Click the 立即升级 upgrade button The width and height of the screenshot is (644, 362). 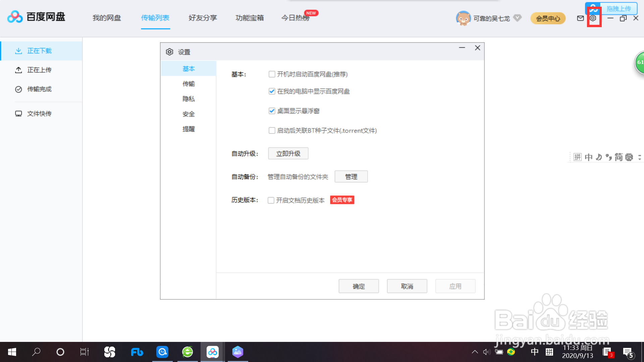(x=288, y=154)
